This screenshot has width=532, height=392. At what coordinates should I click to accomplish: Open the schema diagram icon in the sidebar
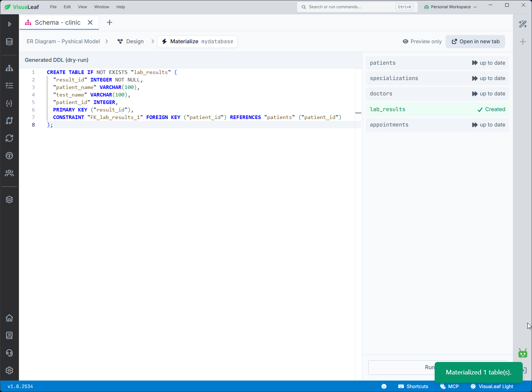(x=10, y=68)
